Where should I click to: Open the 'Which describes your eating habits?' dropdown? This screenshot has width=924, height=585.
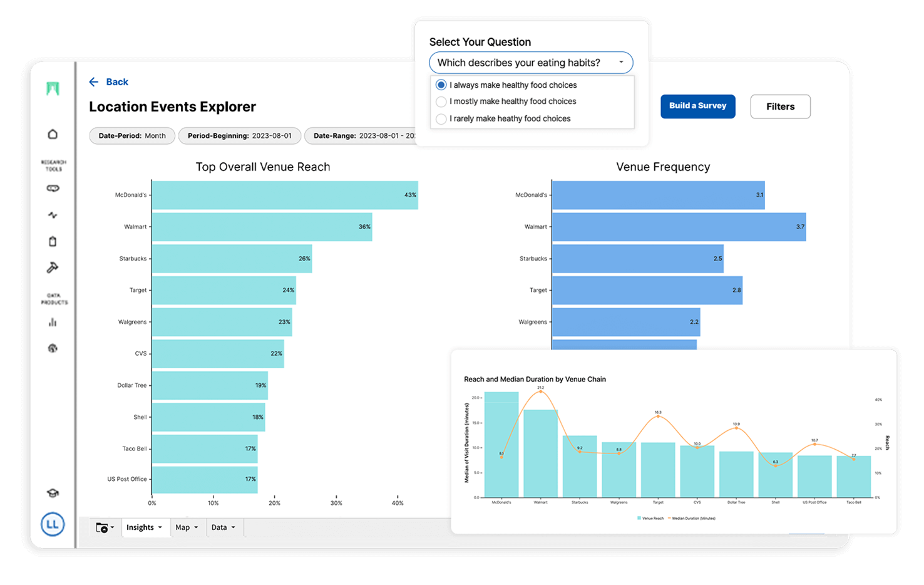tap(531, 63)
